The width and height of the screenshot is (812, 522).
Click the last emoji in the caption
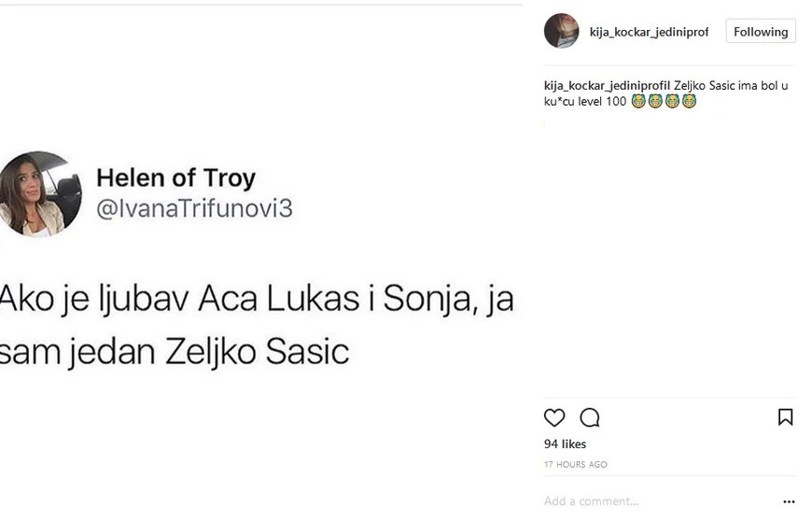(x=689, y=101)
